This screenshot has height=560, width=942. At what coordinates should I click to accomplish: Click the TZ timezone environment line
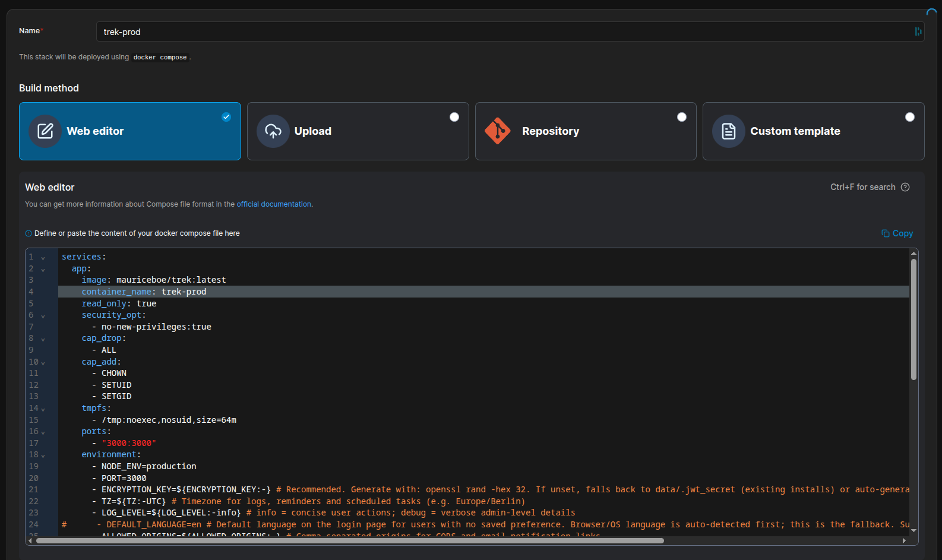point(308,501)
